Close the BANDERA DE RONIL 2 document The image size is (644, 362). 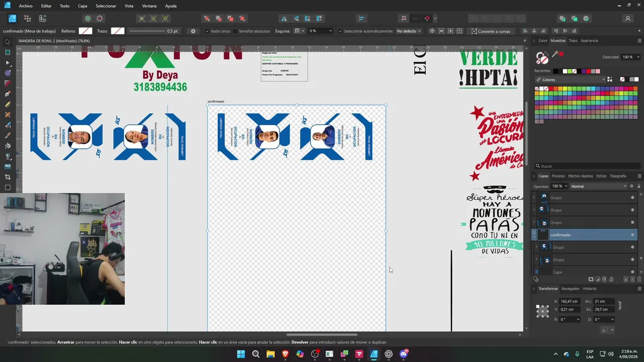click(525, 41)
